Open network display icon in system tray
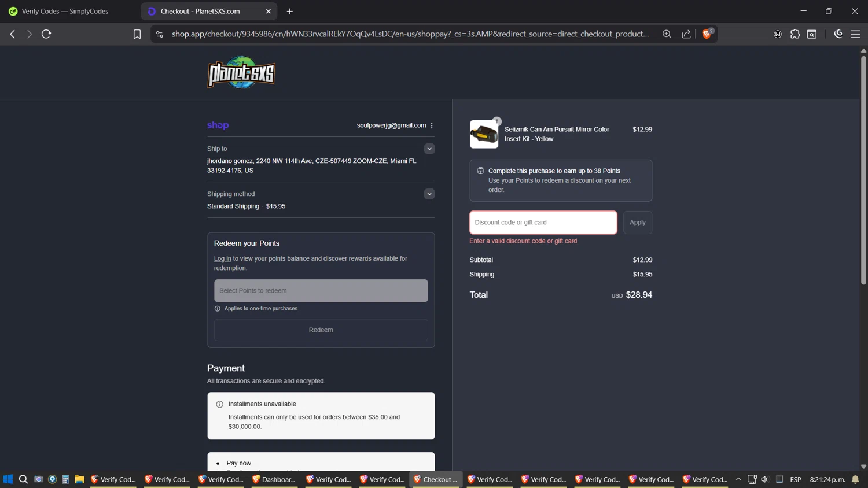Screen dimensions: 868x488 click(752, 479)
